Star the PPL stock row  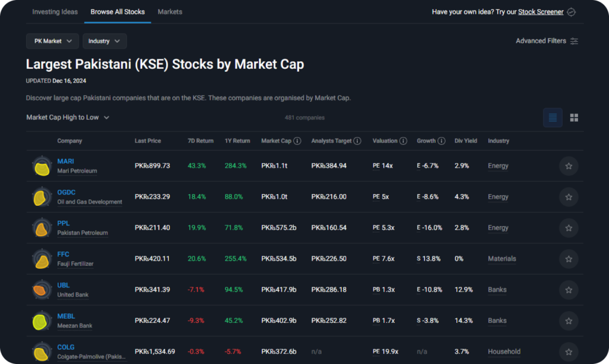coord(569,228)
